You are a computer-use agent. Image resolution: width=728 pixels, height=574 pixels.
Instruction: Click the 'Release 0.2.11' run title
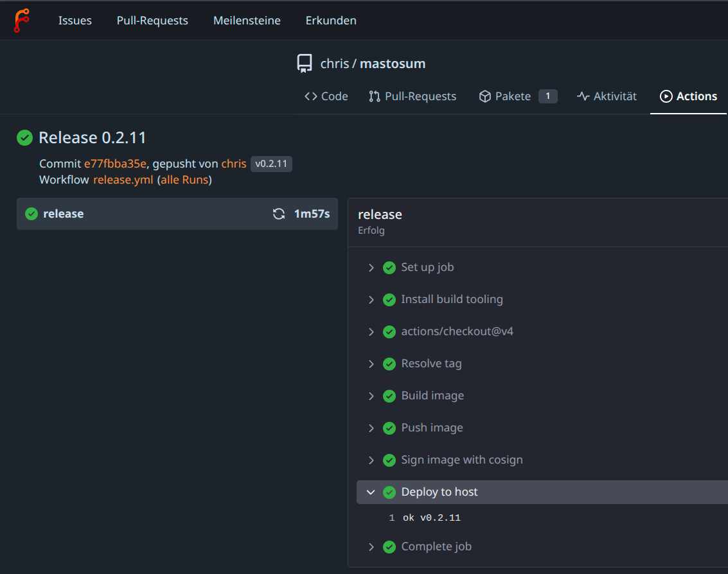pyautogui.click(x=93, y=137)
